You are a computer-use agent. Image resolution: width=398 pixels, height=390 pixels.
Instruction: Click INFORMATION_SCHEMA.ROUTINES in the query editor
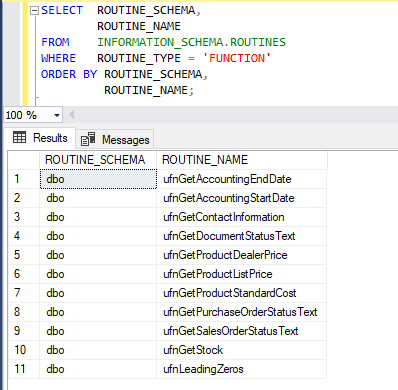point(191,42)
